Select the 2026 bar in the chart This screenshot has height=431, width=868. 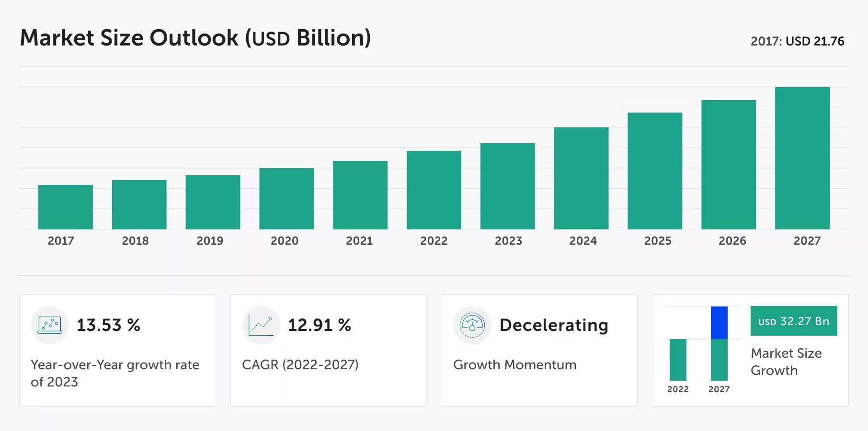[729, 165]
